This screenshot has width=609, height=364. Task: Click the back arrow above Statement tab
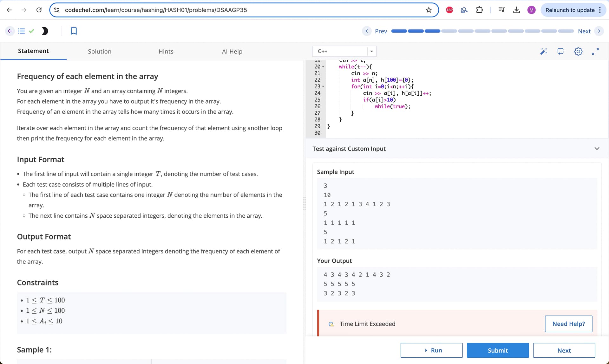(10, 31)
